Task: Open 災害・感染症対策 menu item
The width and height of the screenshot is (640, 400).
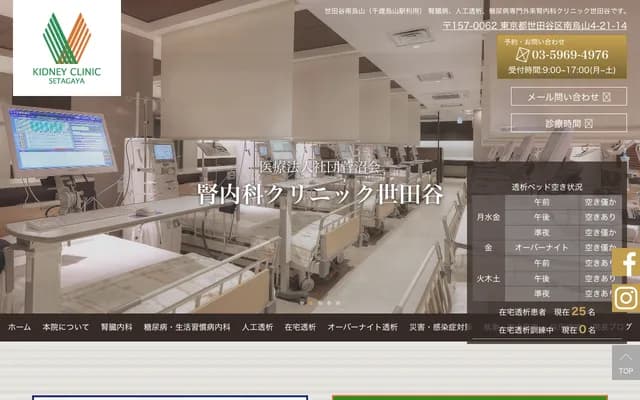Action: 439,327
